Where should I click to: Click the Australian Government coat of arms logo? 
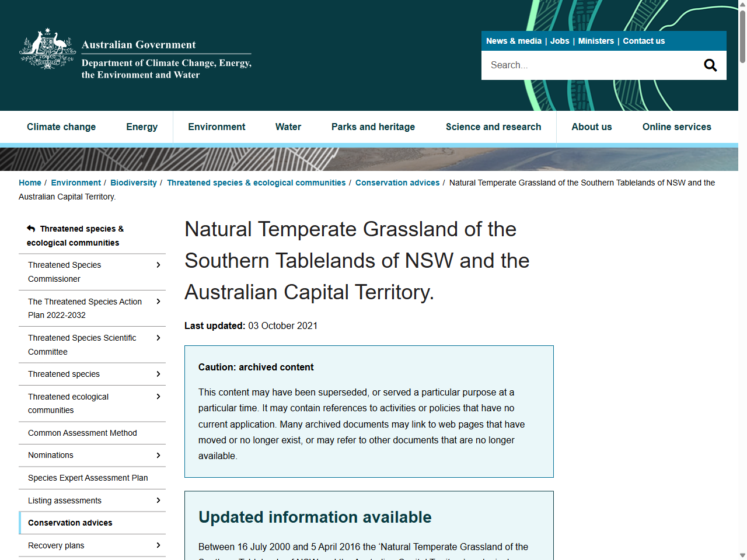pyautogui.click(x=47, y=49)
